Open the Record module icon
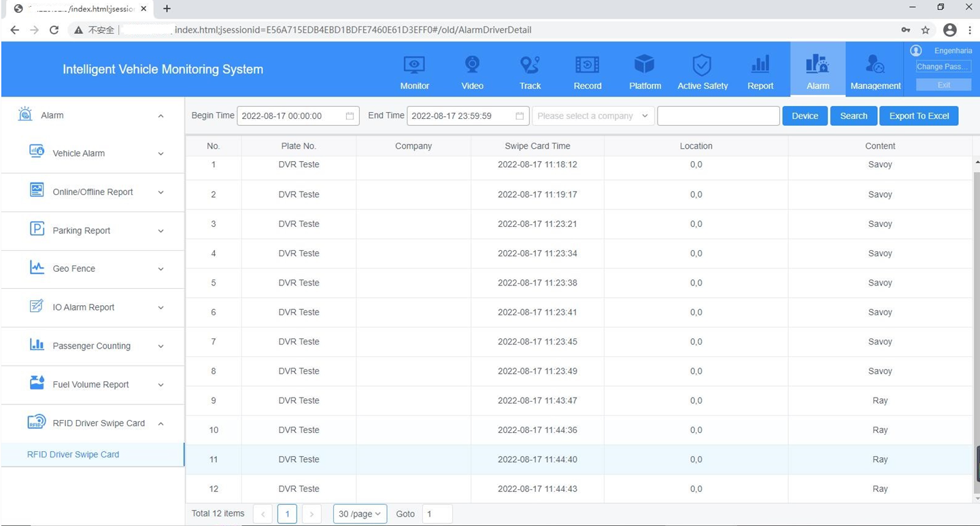This screenshot has height=526, width=980. pyautogui.click(x=588, y=65)
